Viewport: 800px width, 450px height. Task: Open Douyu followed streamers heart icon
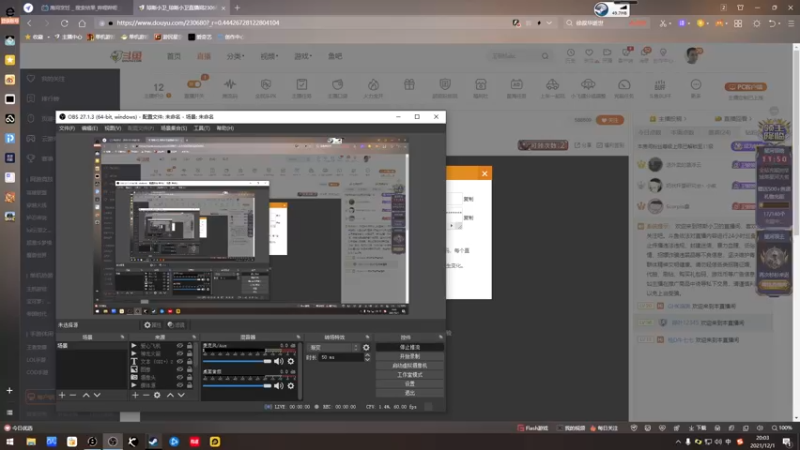point(589,53)
